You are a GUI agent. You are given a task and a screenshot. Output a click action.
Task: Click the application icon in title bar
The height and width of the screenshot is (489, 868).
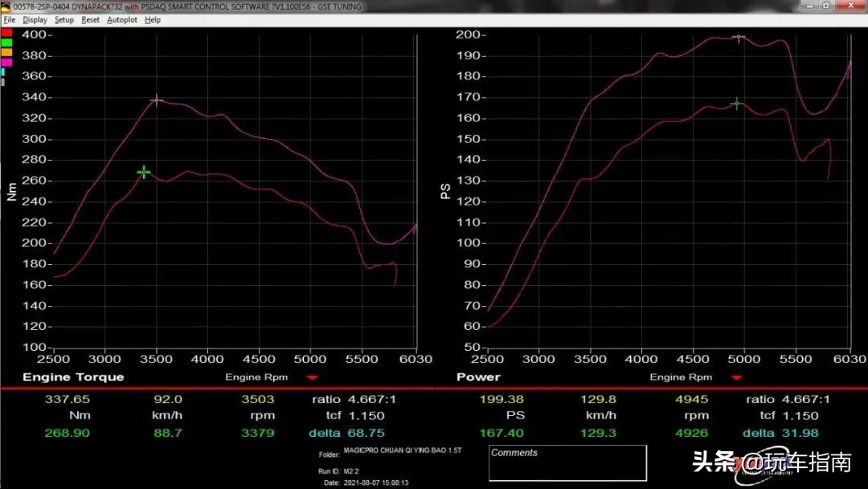point(6,6)
